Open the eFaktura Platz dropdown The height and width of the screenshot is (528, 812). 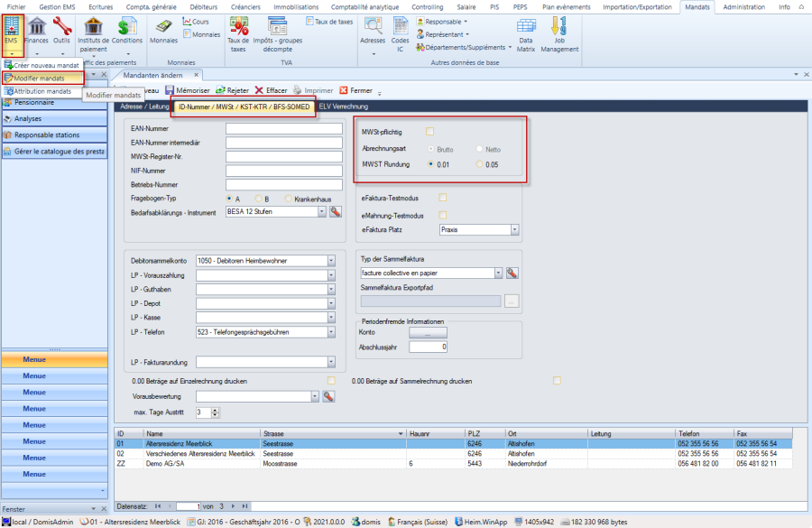click(514, 230)
